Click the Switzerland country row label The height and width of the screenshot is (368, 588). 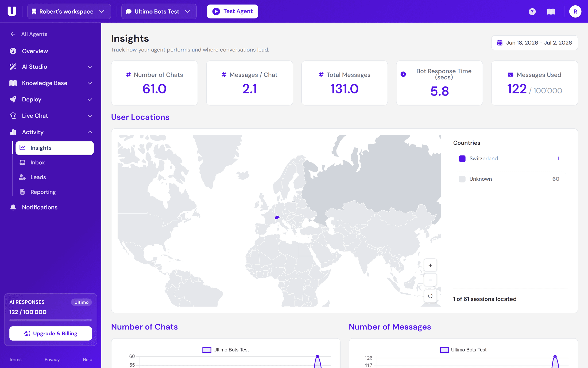tap(483, 158)
